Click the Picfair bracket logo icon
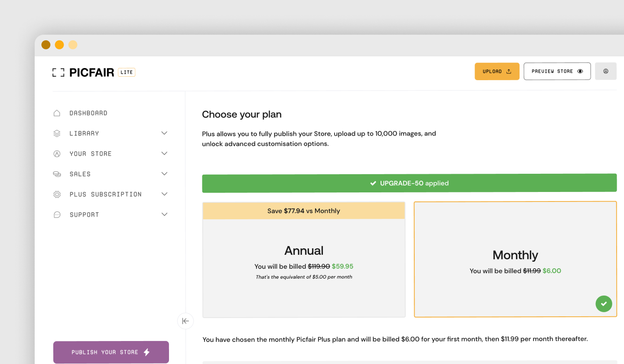Screen dimensions: 624x364 pos(58,72)
